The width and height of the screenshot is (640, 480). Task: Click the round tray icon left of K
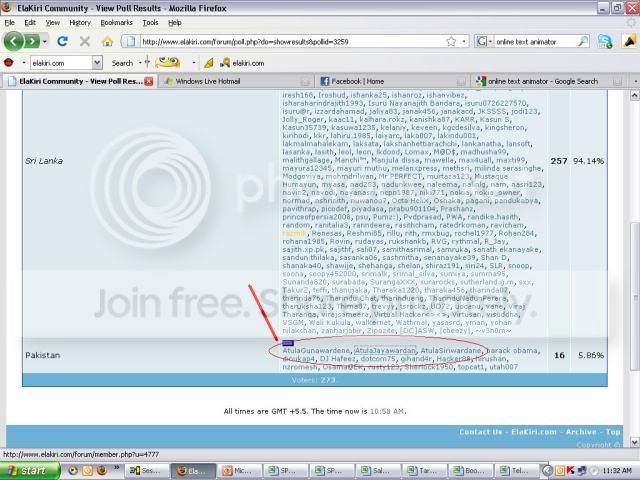[x=548, y=471]
